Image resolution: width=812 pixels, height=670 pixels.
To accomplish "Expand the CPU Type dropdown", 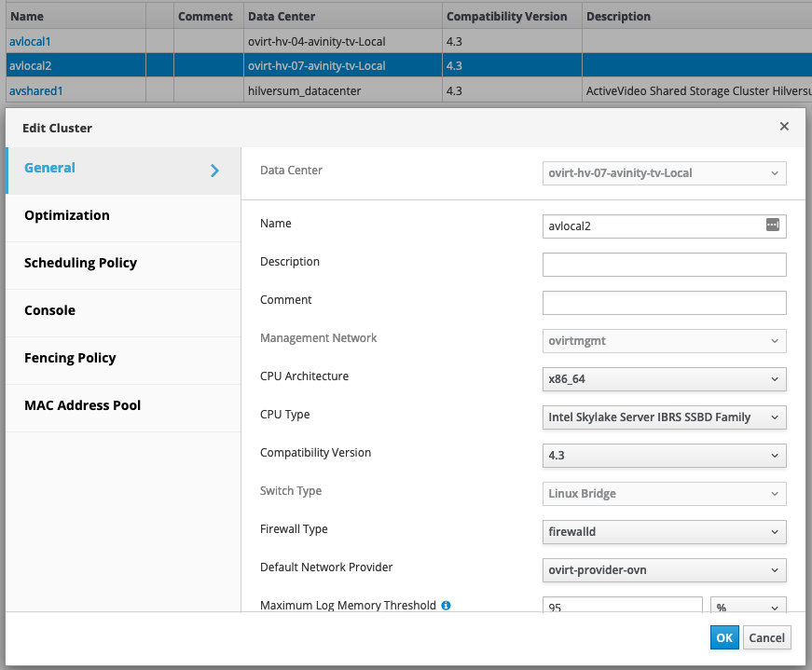I will click(x=664, y=417).
